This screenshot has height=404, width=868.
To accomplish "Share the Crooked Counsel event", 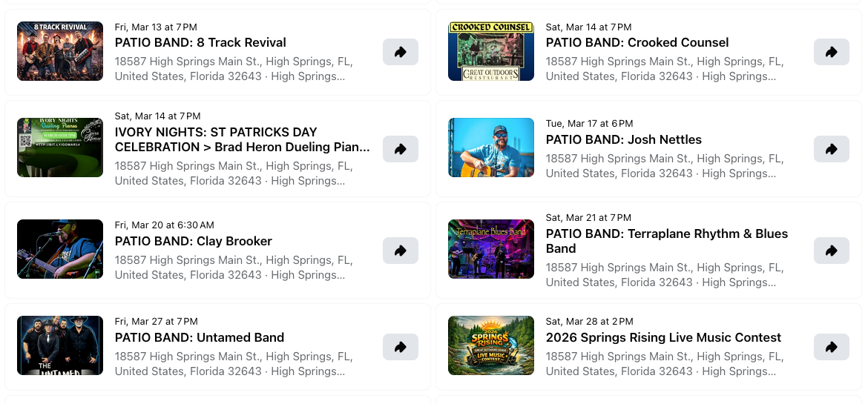I will pos(832,52).
